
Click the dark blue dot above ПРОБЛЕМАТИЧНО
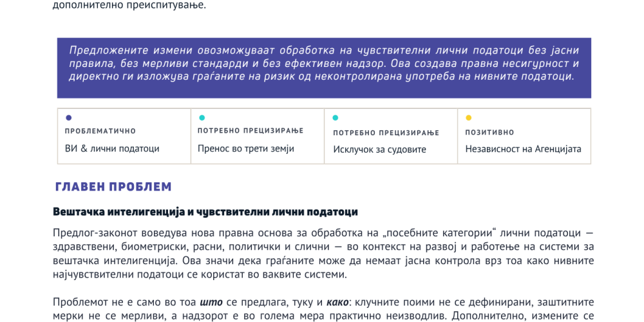(x=69, y=118)
